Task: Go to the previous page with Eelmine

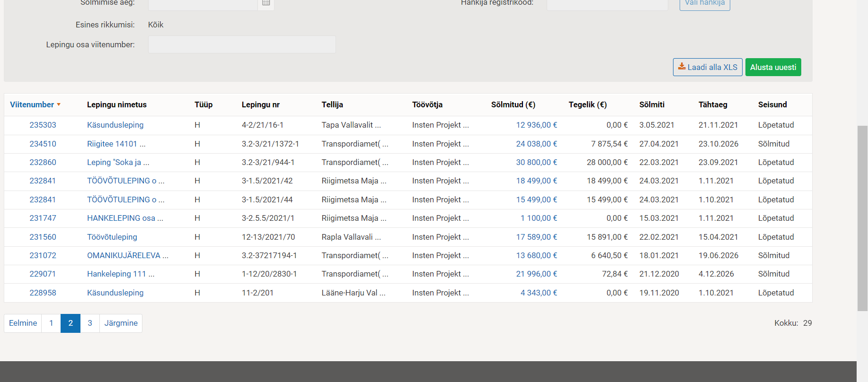Action: [x=23, y=323]
